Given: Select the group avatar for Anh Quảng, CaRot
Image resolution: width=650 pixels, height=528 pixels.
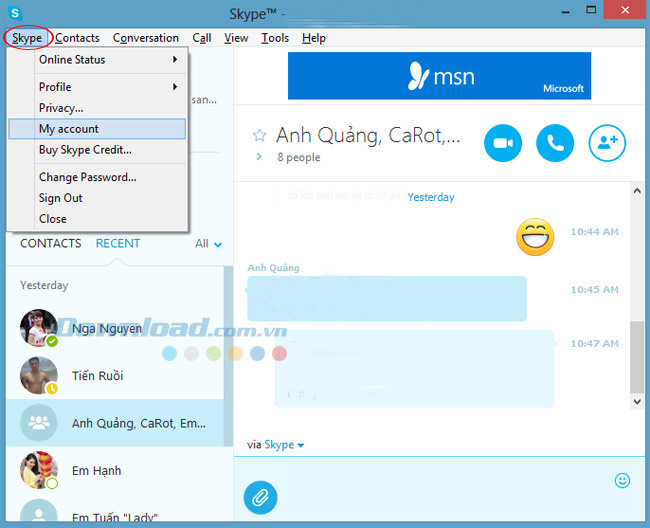Looking at the screenshot, I should [x=39, y=423].
